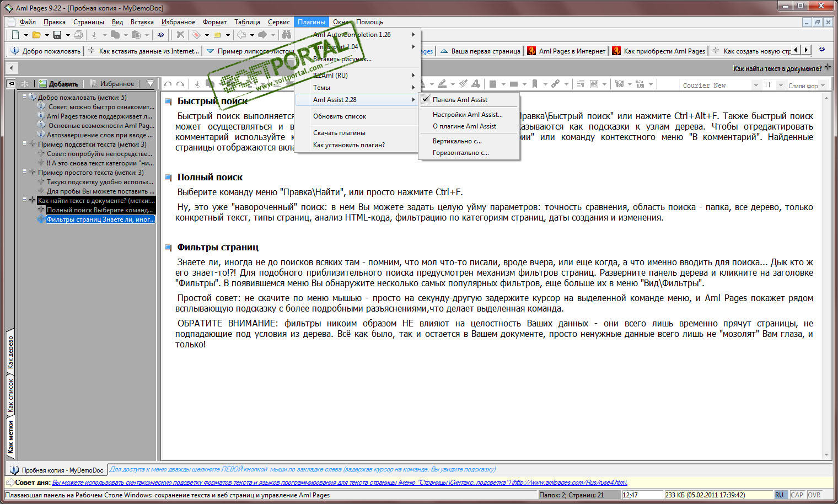Select the Как дерево vertical tab

[x=10, y=352]
